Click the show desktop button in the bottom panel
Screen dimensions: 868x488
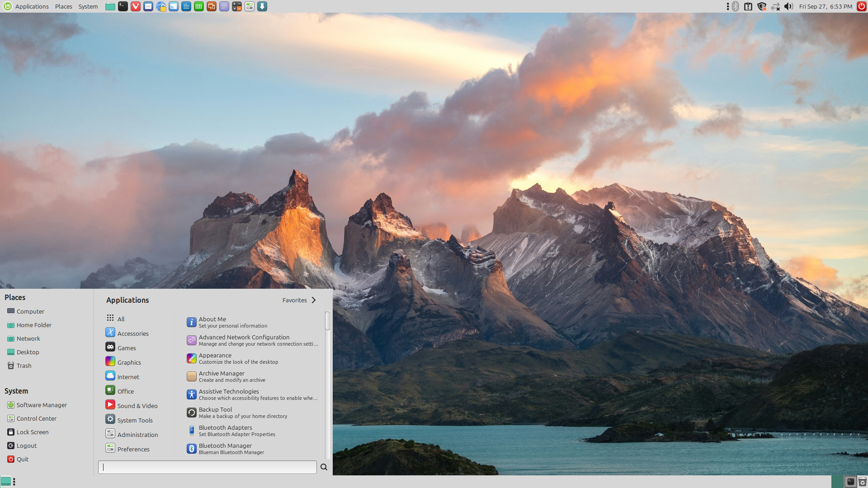point(5,481)
